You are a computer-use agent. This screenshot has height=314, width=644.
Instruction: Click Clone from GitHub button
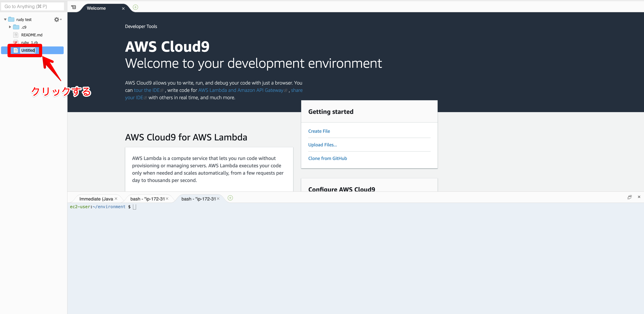point(328,158)
